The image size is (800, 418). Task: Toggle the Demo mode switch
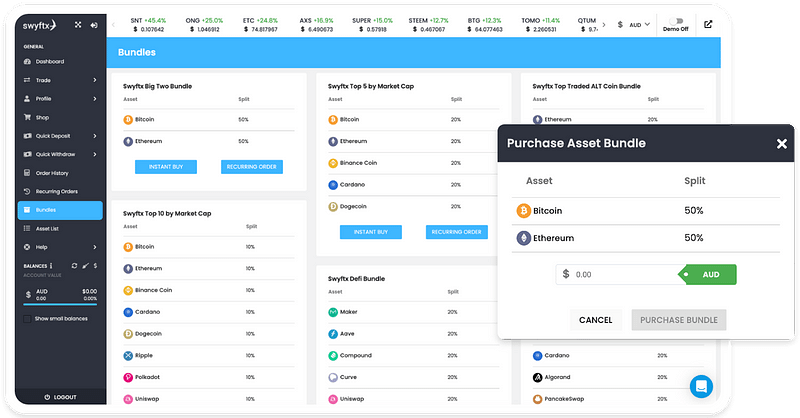pyautogui.click(x=676, y=21)
